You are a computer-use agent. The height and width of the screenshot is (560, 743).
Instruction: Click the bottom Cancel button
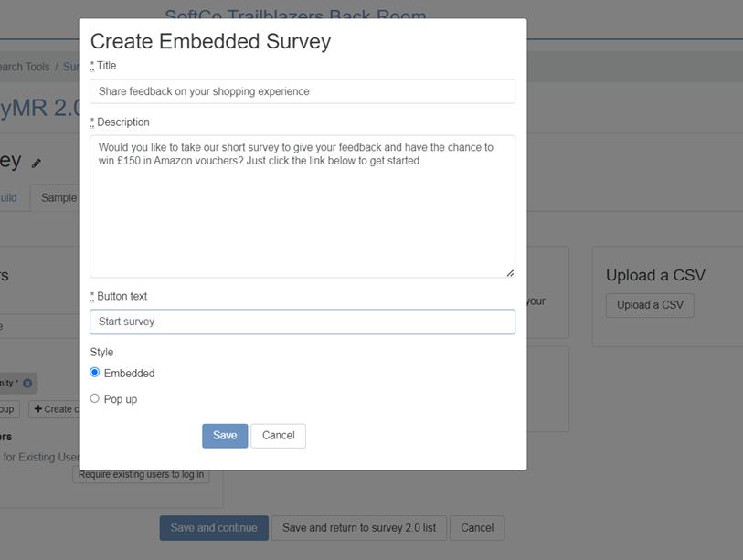(x=476, y=527)
